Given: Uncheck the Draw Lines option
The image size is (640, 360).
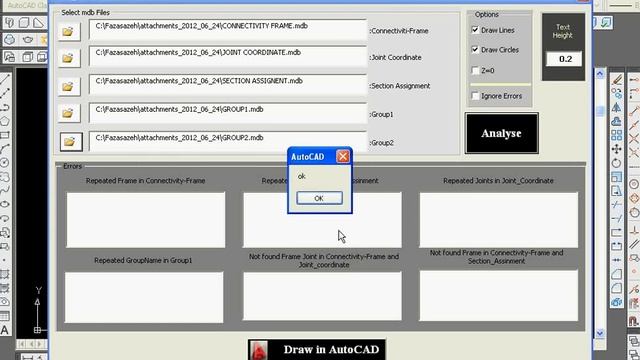Looking at the screenshot, I should point(475,30).
